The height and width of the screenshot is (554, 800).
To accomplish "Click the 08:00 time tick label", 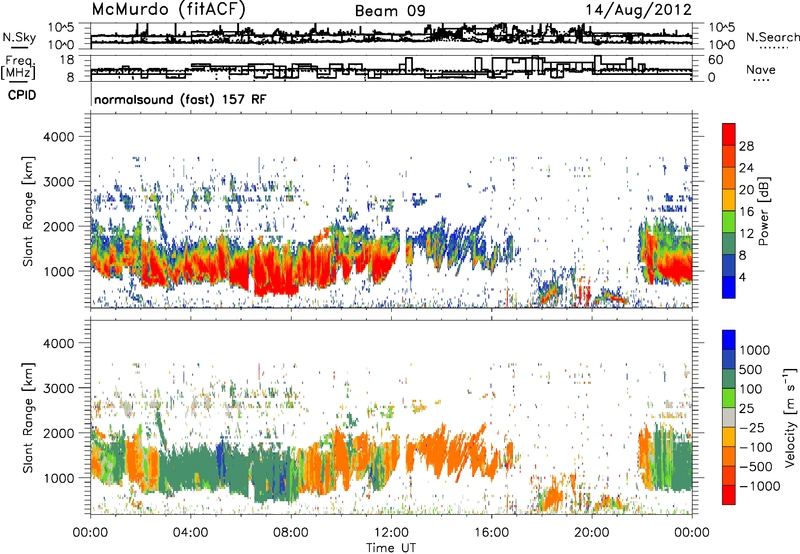I will click(x=291, y=533).
